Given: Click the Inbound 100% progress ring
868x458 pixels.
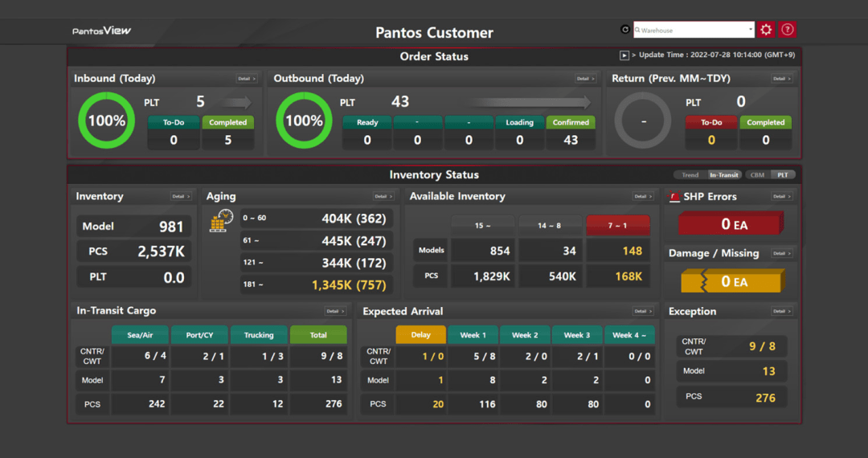Looking at the screenshot, I should point(106,121).
